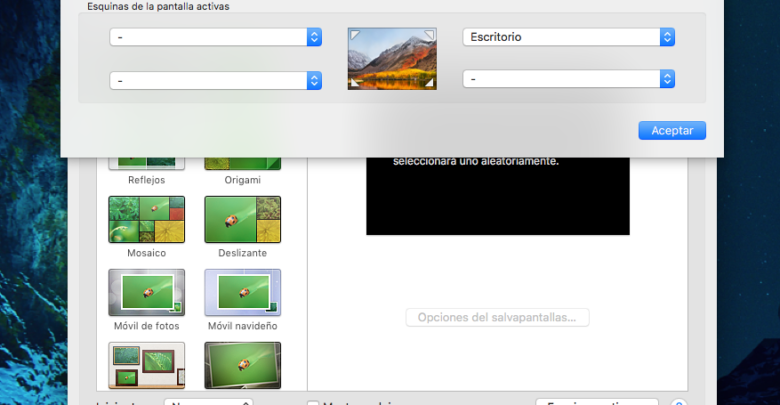Select the Mosaico screen saver thumbnail
Image resolution: width=780 pixels, height=405 pixels.
point(147,219)
